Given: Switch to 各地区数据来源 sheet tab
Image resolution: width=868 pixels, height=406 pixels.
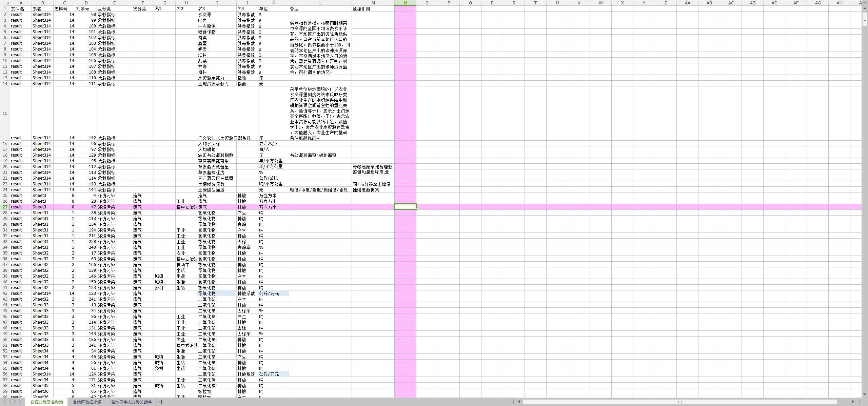Looking at the screenshot, I should (87, 402).
